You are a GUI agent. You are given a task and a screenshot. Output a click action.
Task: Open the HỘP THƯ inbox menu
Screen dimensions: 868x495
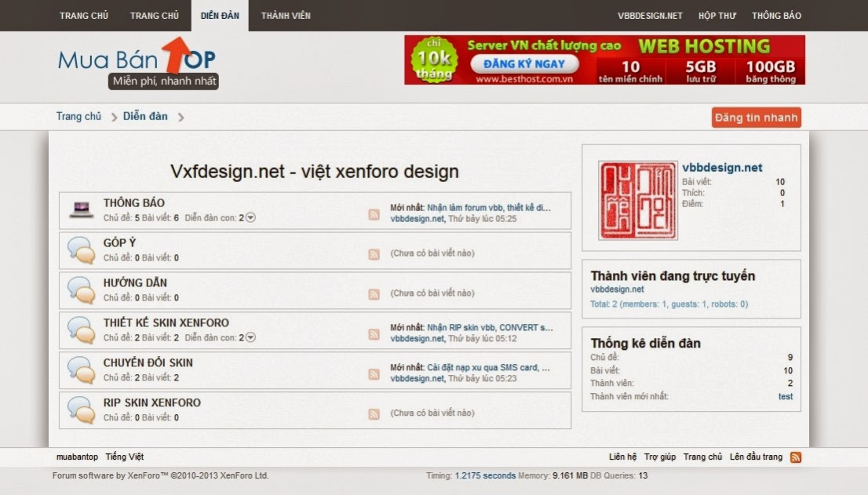(717, 16)
